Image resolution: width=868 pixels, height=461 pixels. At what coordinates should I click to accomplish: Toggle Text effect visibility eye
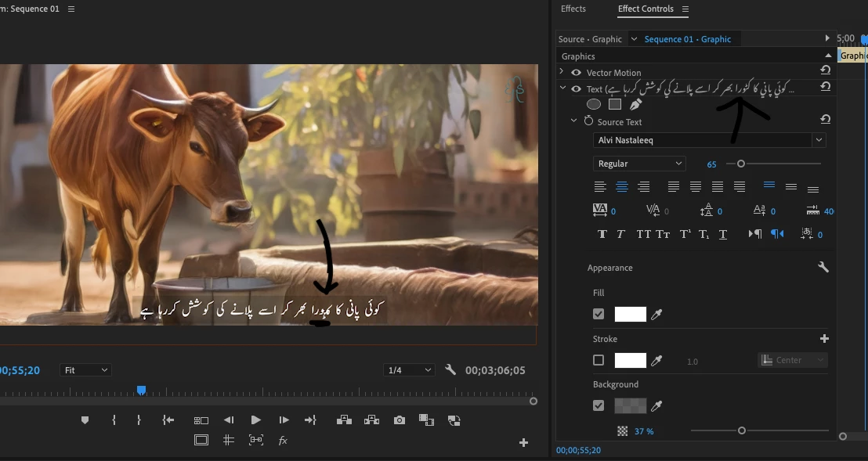577,89
